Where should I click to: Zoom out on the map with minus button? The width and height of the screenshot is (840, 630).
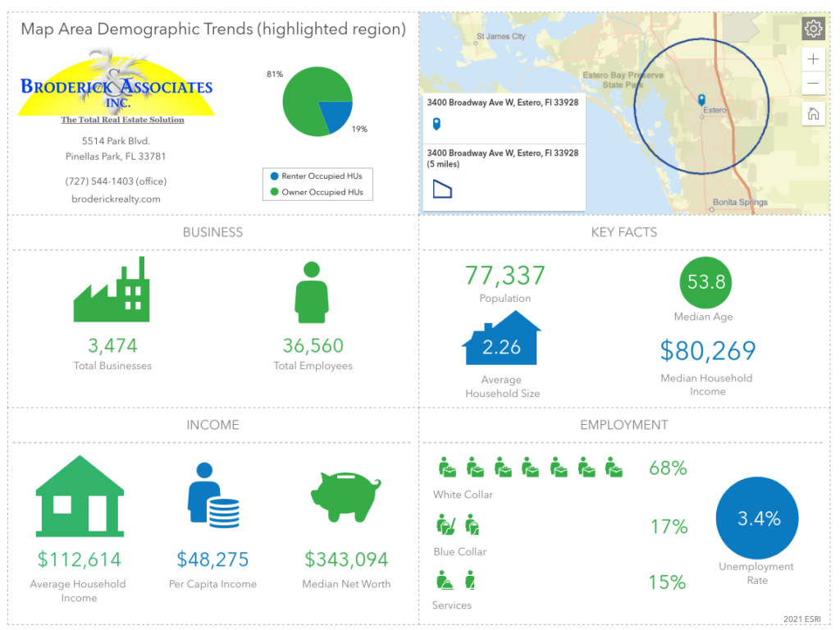click(813, 84)
